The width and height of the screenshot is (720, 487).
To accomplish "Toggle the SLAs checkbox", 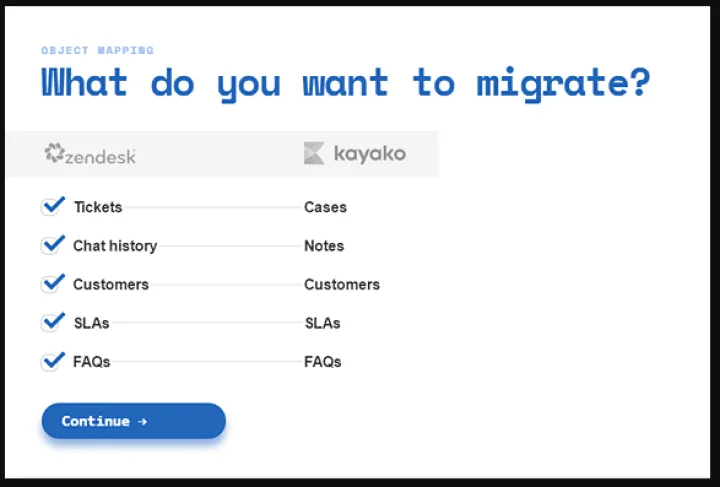I will tap(51, 323).
